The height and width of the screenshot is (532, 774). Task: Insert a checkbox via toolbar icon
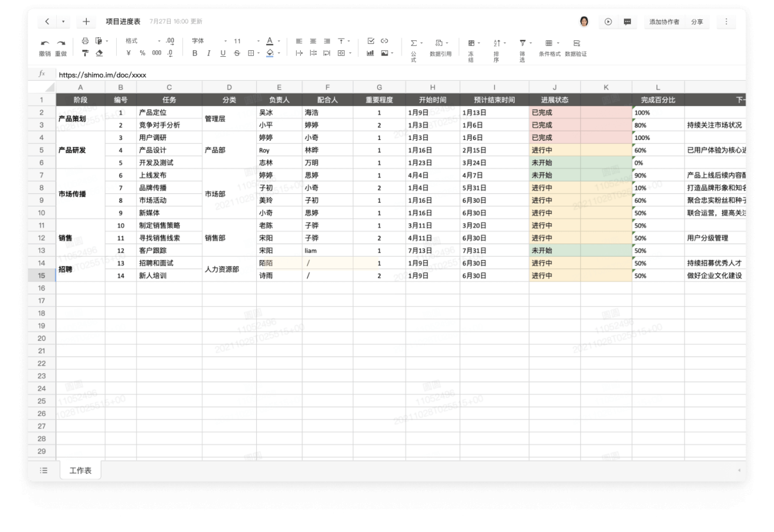[x=371, y=41]
